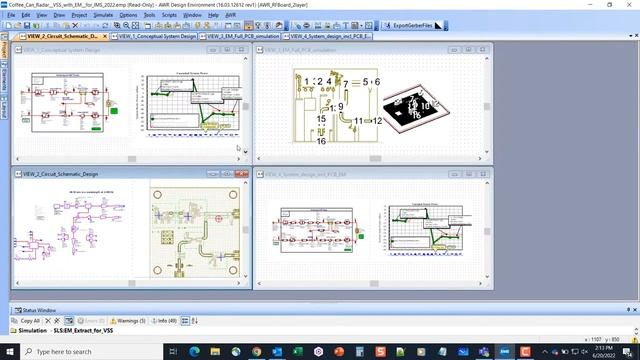Click the clear all messages X icon
The height and width of the screenshot is (360, 640).
57,321
